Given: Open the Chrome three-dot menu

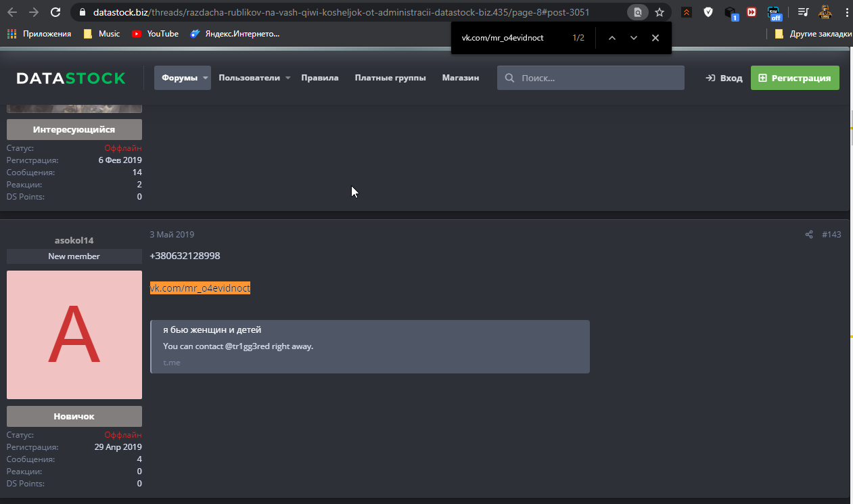Looking at the screenshot, I should tap(846, 12).
